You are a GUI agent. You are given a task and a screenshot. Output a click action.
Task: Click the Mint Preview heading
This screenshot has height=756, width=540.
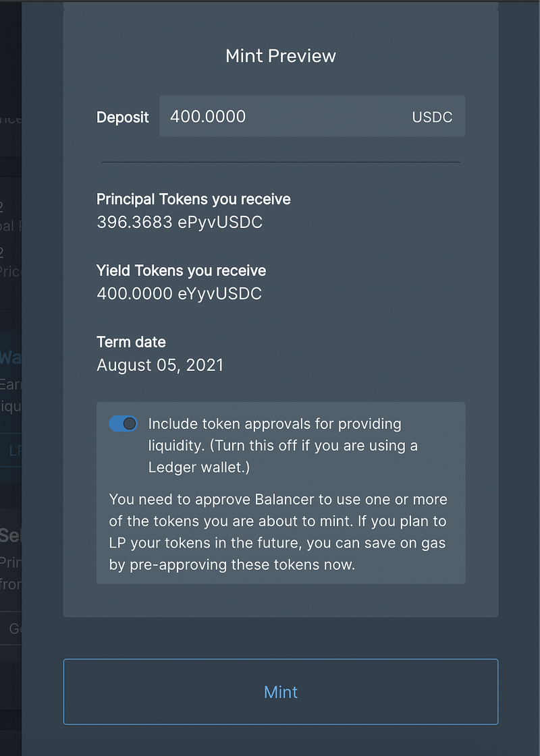281,56
